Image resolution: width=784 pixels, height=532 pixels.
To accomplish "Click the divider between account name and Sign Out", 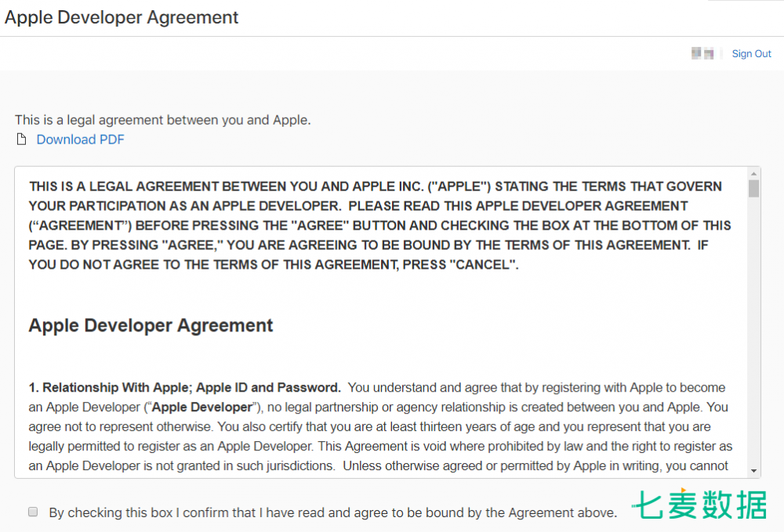I will 721,53.
